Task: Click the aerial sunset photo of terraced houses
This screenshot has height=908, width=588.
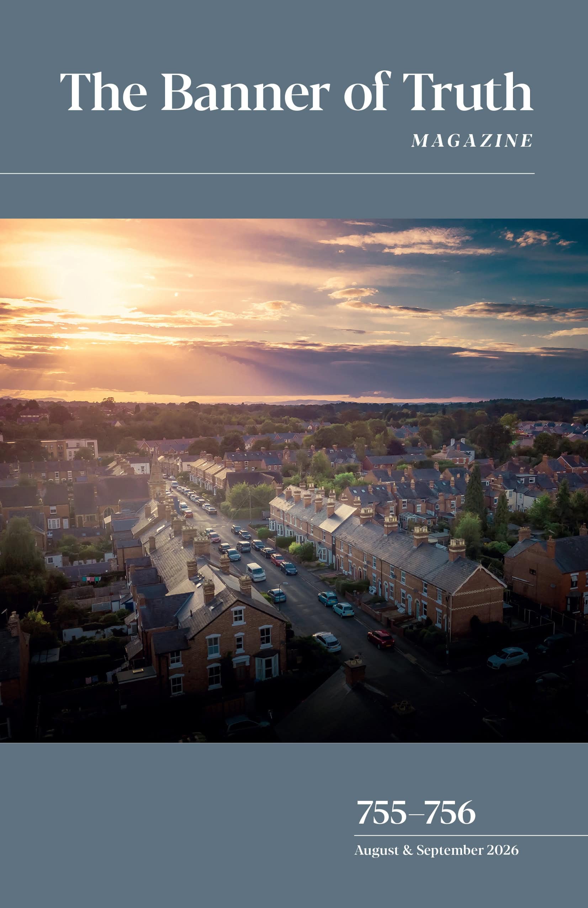Action: point(294,481)
